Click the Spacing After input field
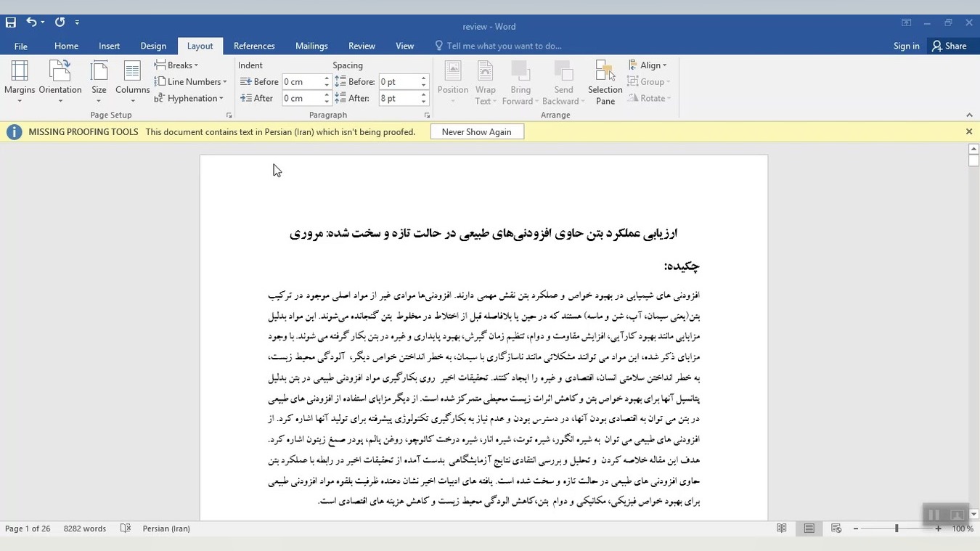 pos(399,99)
